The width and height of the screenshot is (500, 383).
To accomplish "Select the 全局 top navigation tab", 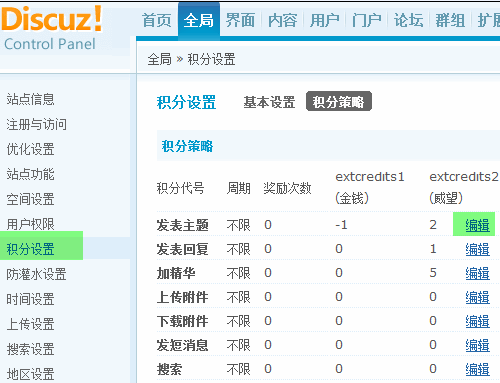I will click(x=199, y=20).
